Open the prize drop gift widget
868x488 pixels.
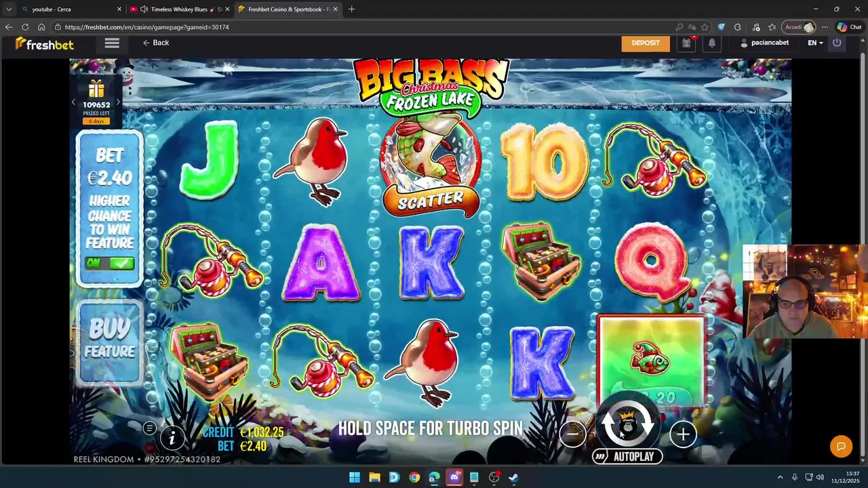(96, 102)
